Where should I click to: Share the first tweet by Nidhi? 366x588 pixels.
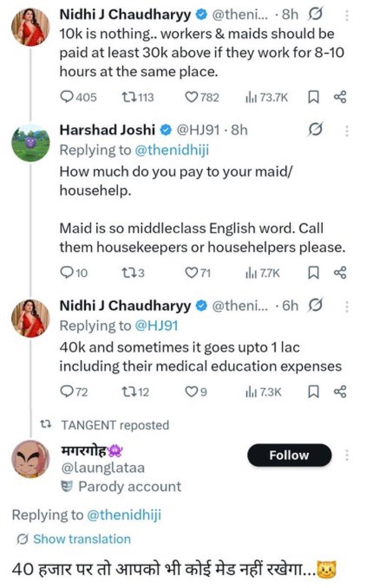click(x=340, y=98)
